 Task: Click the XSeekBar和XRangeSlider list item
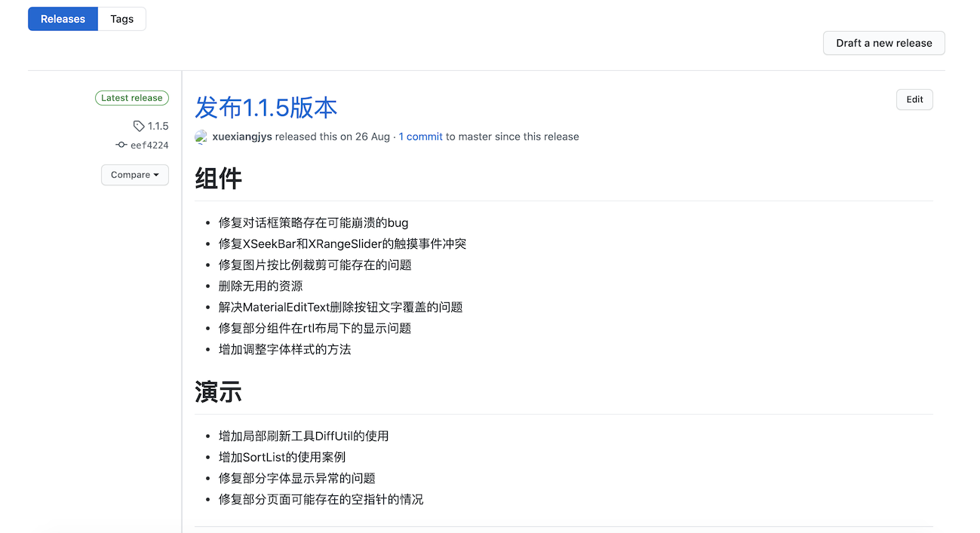point(343,244)
